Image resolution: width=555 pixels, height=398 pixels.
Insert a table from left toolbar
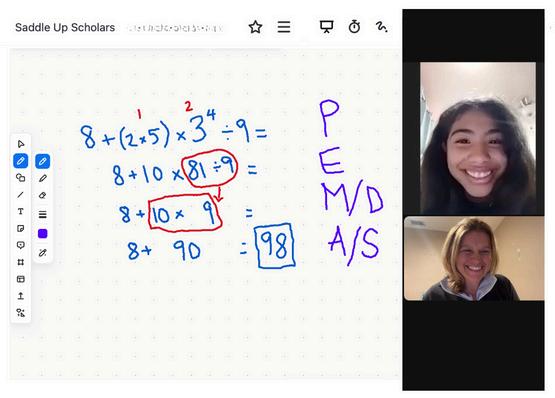[21, 279]
